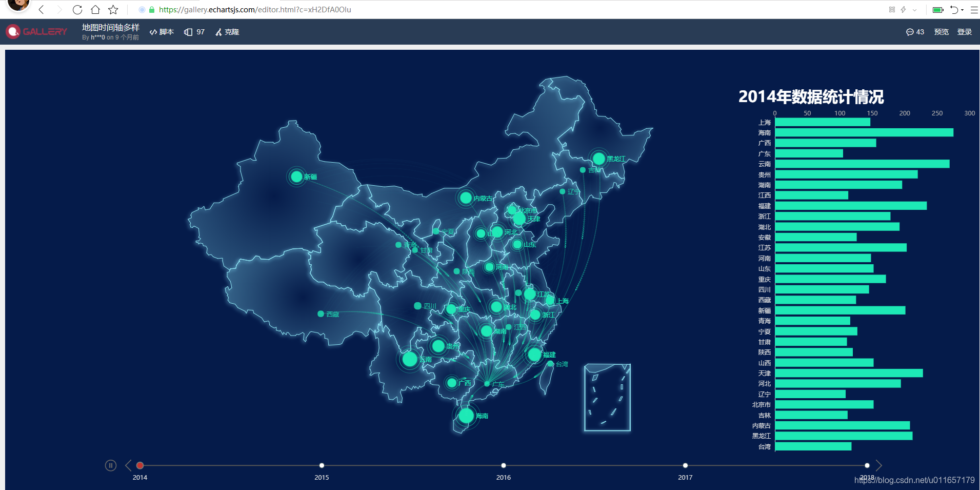The height and width of the screenshot is (490, 980).
Task: Click the 广西 map marker
Action: click(452, 383)
